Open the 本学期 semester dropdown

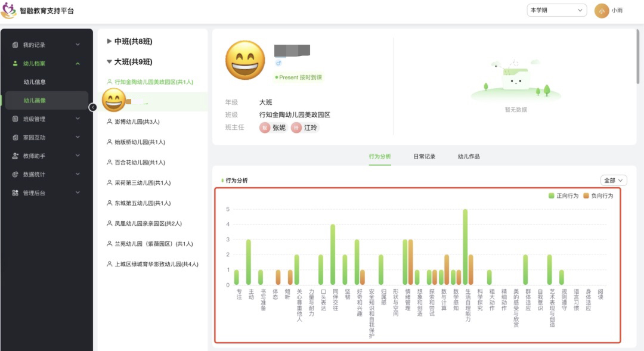click(x=556, y=11)
